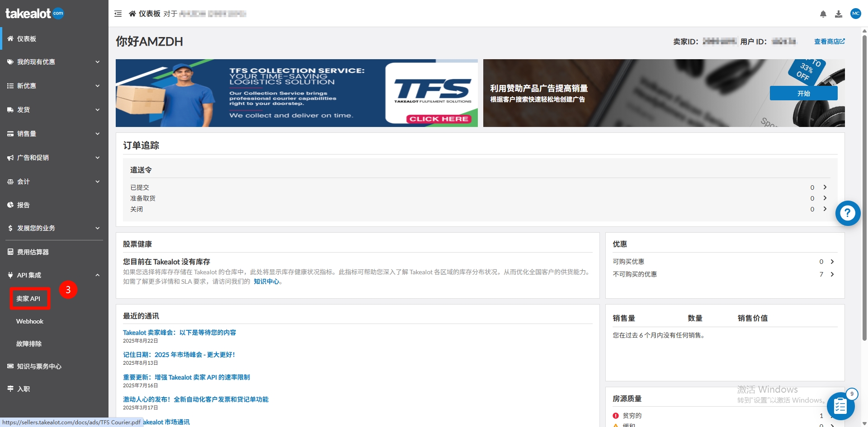
Task: Click the plug icon beside API 集成
Action: pos(10,275)
